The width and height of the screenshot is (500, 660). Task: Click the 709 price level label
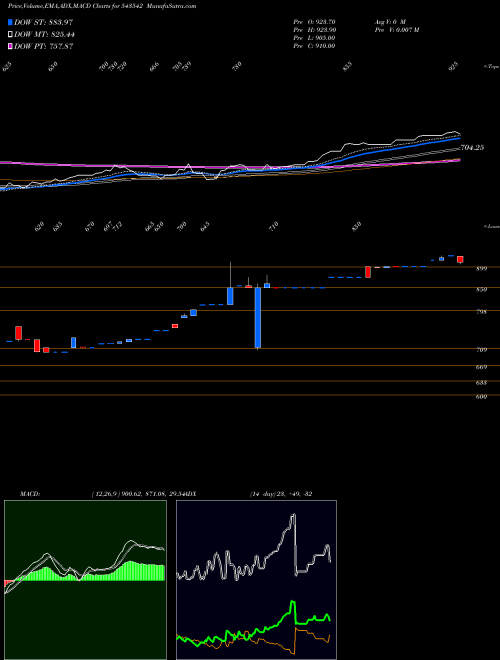click(481, 350)
